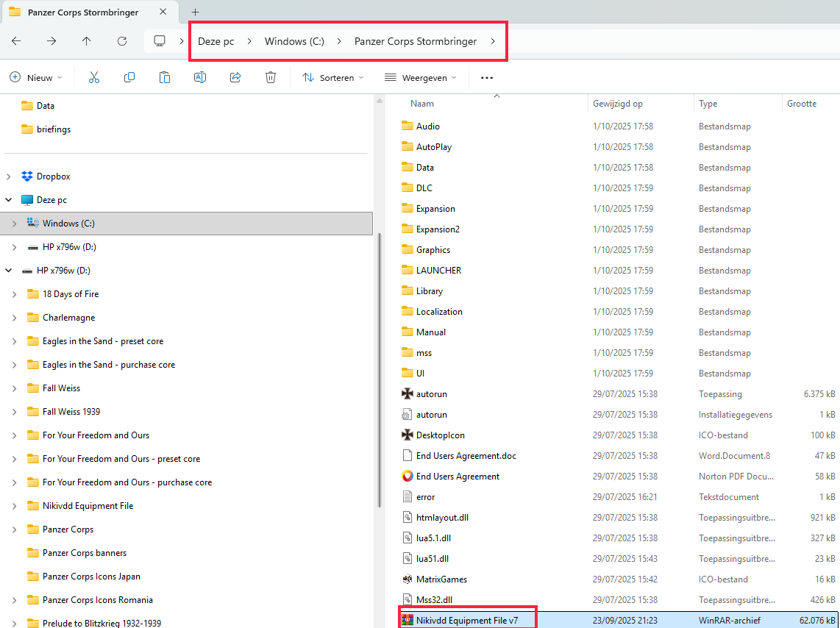Expand the Charlemagne folder in sidebar
The width and height of the screenshot is (840, 628).
point(14,318)
